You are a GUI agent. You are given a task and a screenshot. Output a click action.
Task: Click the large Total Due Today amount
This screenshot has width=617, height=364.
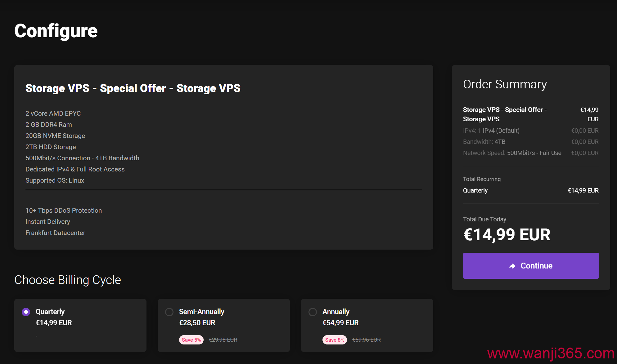pyautogui.click(x=507, y=235)
